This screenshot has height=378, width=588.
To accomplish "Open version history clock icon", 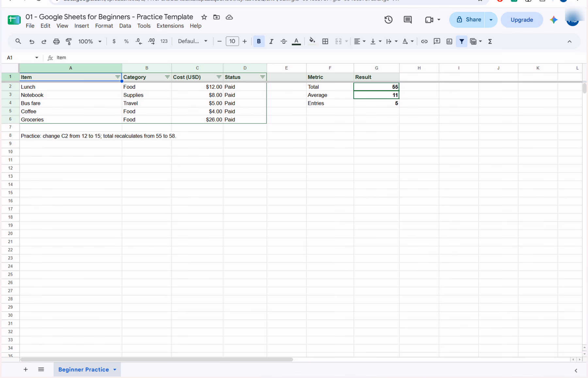I will click(388, 20).
